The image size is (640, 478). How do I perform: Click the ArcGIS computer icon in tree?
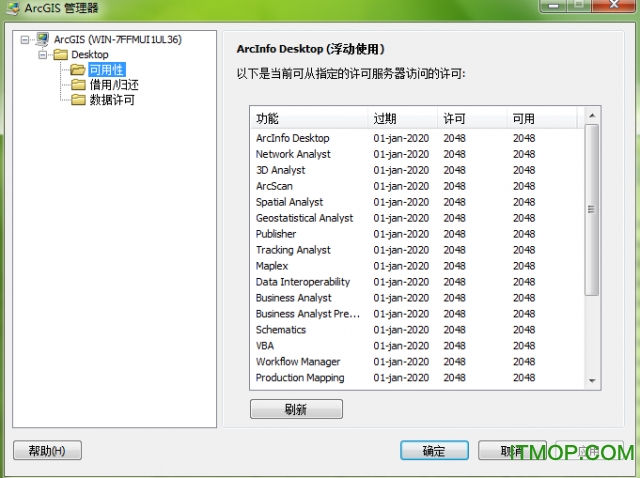(x=42, y=39)
